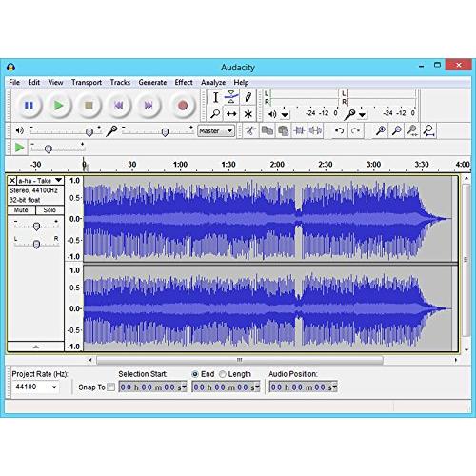Select the Selection (I-beam) tool

tap(215, 97)
